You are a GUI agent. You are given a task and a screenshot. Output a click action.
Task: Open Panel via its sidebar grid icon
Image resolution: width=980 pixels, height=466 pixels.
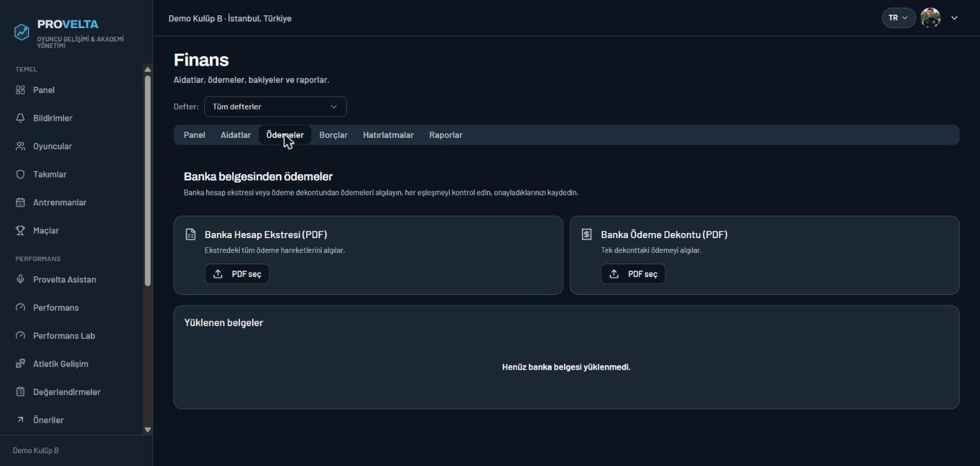pos(20,90)
